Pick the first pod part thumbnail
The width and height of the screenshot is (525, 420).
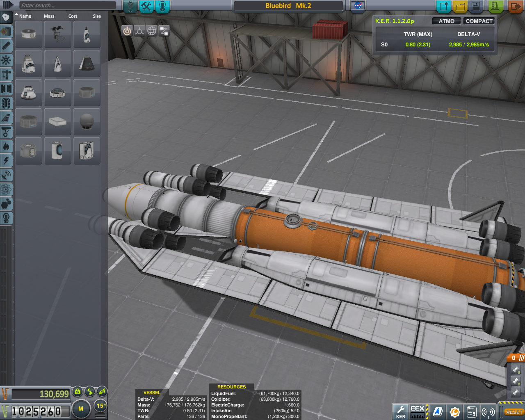[x=29, y=34]
